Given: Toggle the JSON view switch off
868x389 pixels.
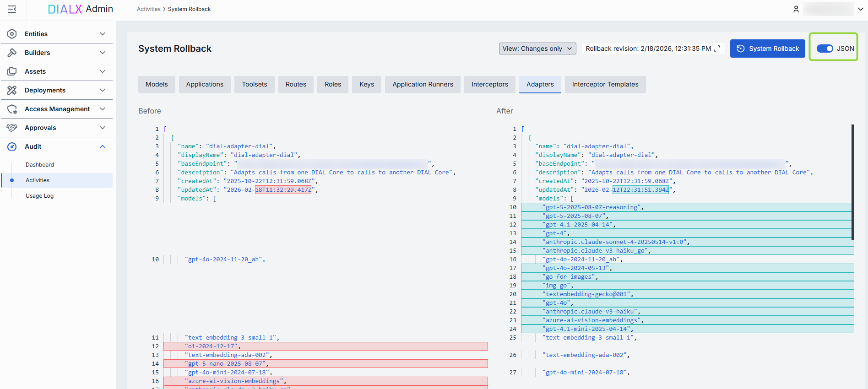Looking at the screenshot, I should (x=825, y=49).
